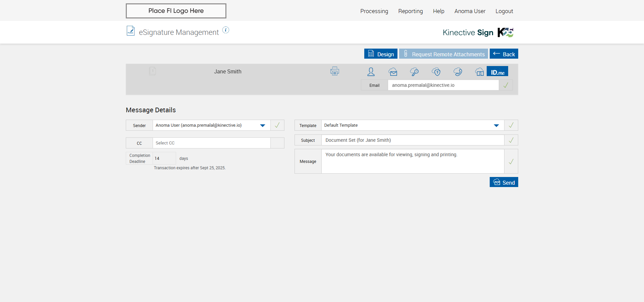The image size is (644, 302).
Task: Select the cloud key password icon
Action: pos(414,72)
